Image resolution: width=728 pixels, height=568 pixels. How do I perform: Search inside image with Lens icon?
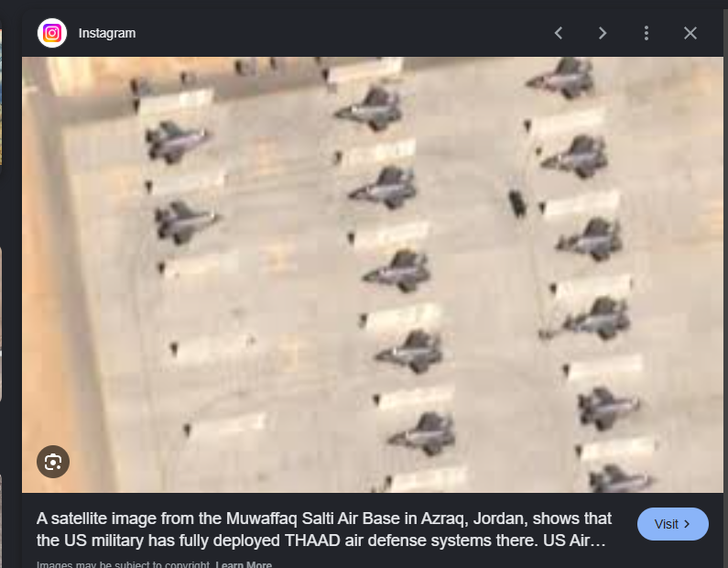pyautogui.click(x=53, y=462)
